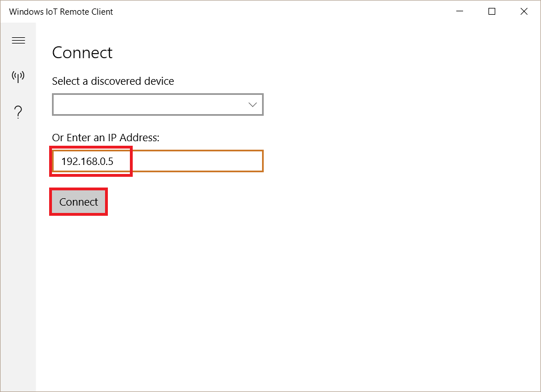The width and height of the screenshot is (541, 392).
Task: Connect to the entered IP address
Action: tap(78, 202)
